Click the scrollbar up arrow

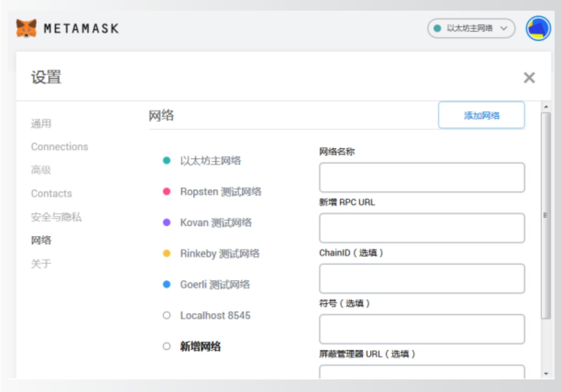click(546, 107)
